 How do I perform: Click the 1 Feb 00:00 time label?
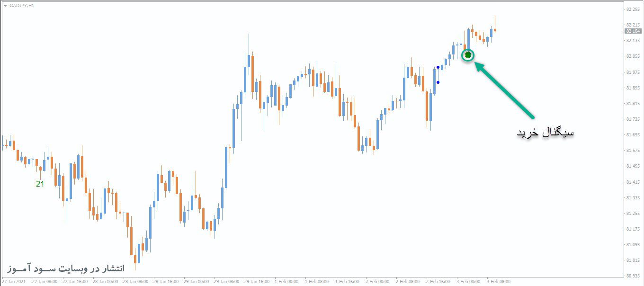(x=286, y=281)
